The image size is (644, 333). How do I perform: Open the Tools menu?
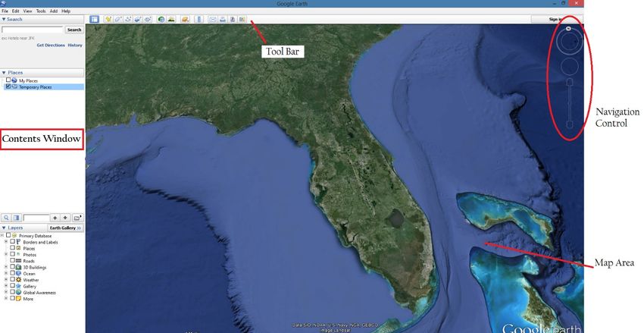click(41, 11)
